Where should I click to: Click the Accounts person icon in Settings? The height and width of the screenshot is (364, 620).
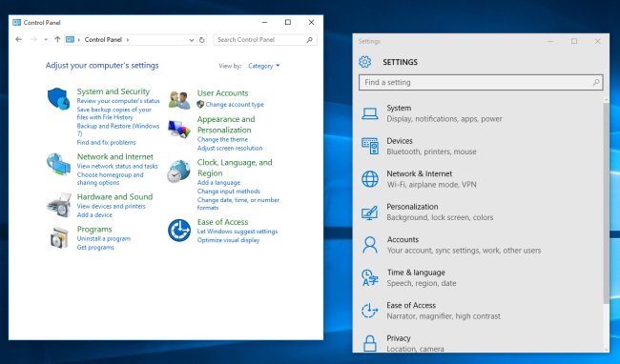click(x=370, y=245)
